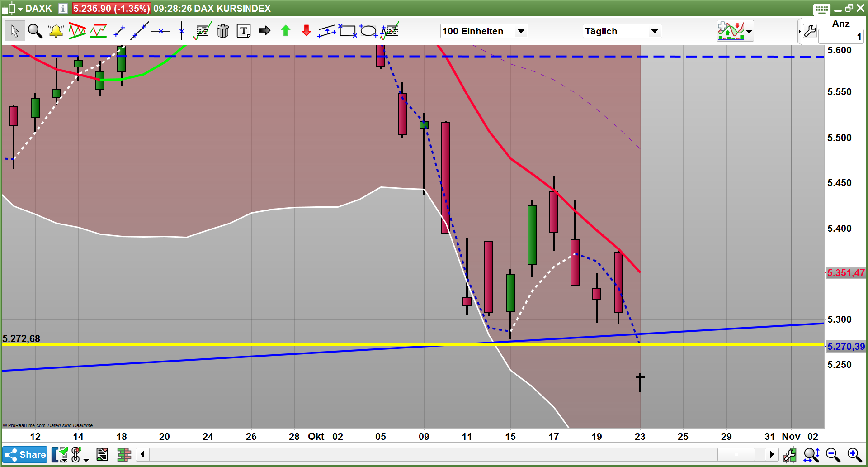The image size is (868, 467).
Task: Open the Täglich timeframe dropdown
Action: point(622,31)
